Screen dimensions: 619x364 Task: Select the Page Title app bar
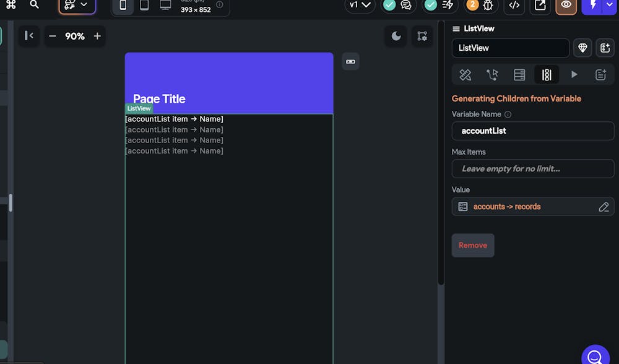pyautogui.click(x=229, y=84)
